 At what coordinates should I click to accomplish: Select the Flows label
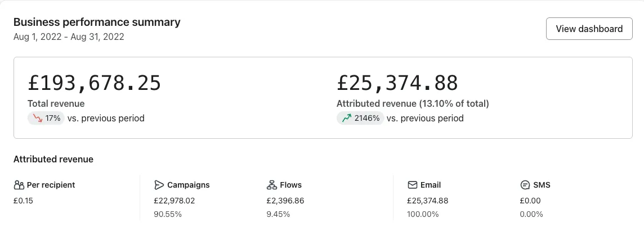tap(291, 185)
